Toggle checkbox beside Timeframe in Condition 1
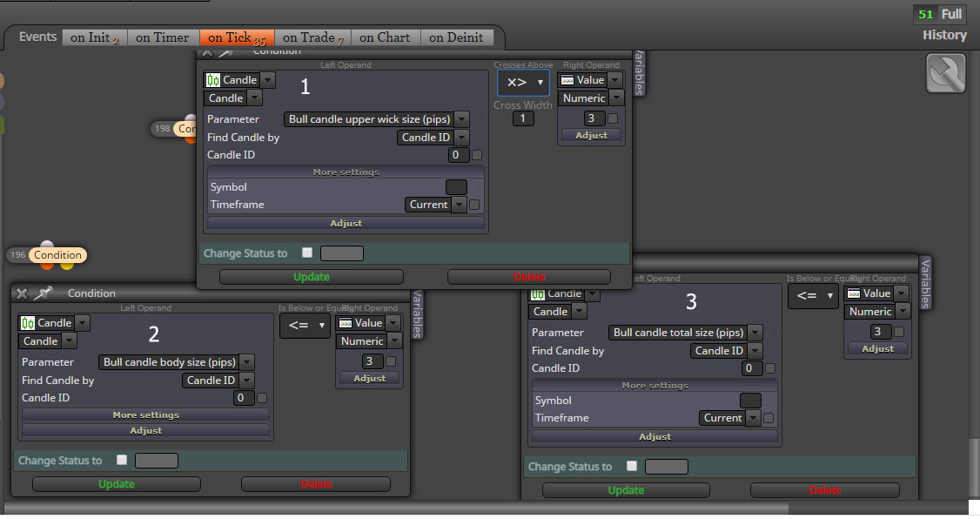The height and width of the screenshot is (519, 980). click(474, 205)
